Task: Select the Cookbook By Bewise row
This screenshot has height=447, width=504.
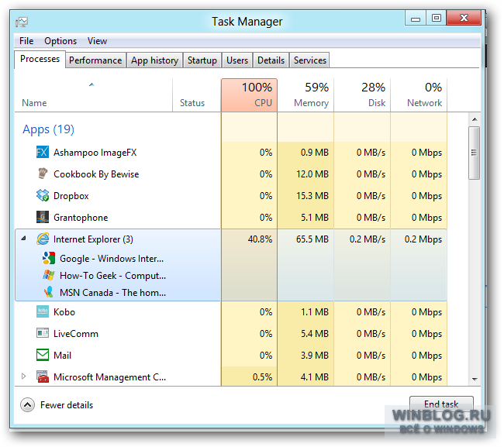Action: tap(231, 174)
